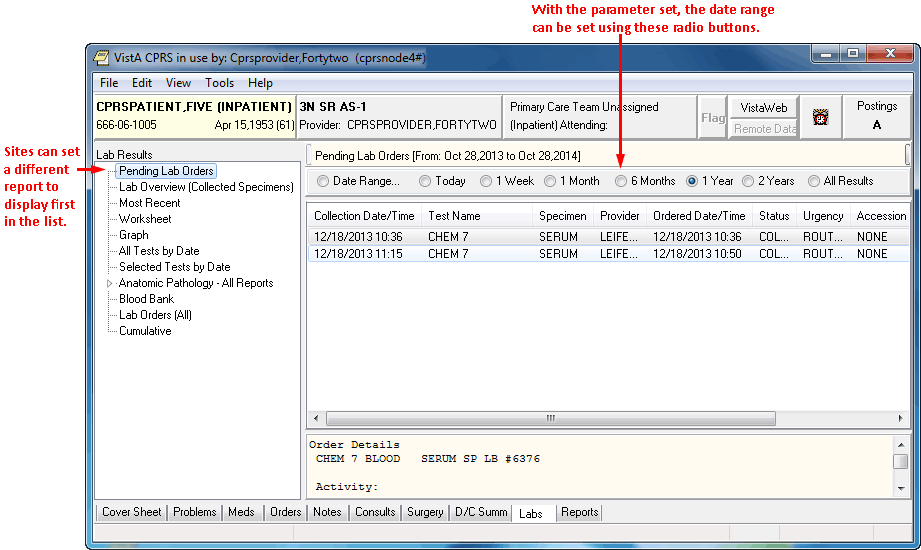Sort by Status column header

coord(774,216)
